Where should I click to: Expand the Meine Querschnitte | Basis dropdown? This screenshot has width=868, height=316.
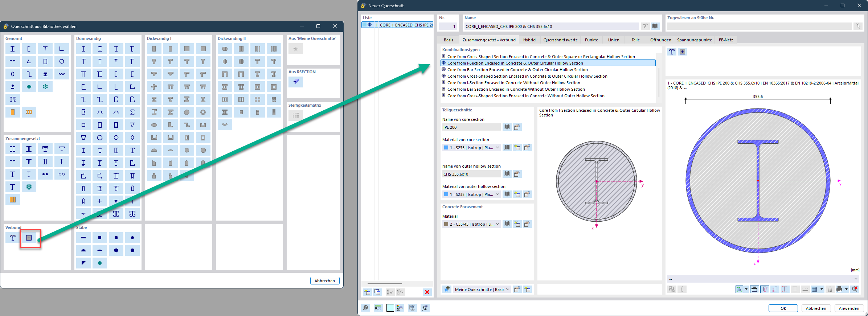508,290
